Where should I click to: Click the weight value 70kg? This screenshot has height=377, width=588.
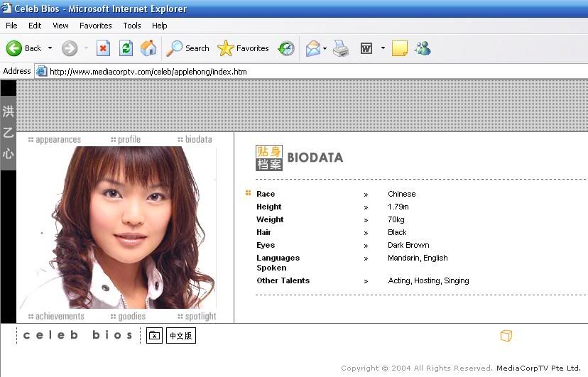[396, 219]
